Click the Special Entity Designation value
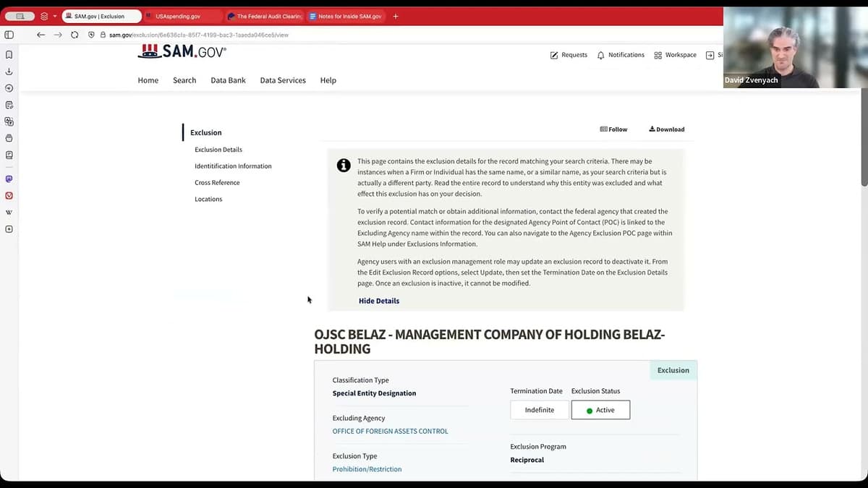868x488 pixels. (x=374, y=393)
